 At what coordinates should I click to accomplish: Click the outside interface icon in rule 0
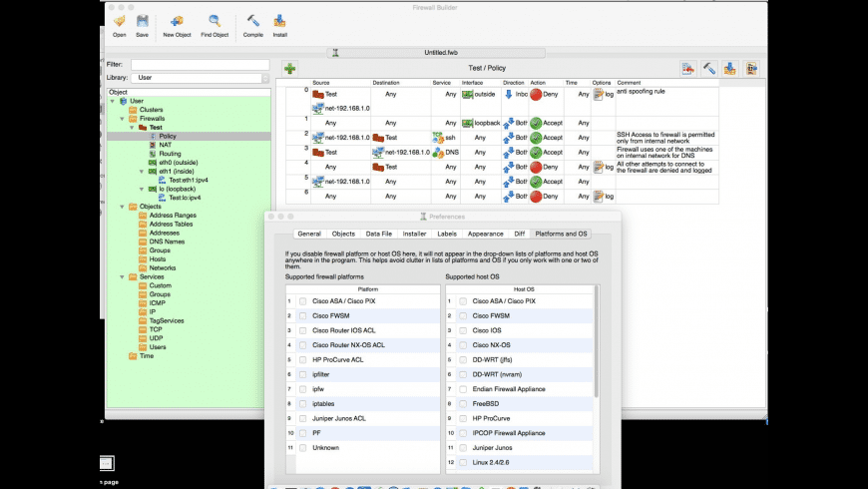[x=467, y=94]
